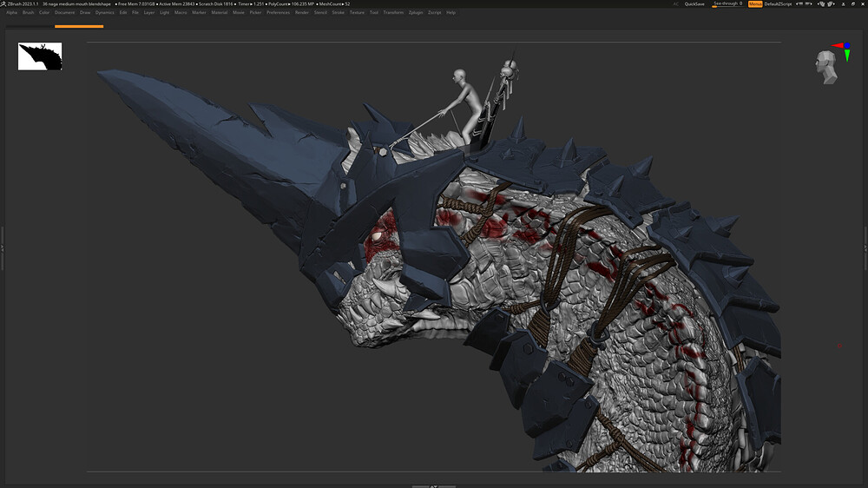Click the head-shaped camera orientation gizmo
Screen dimensions: 868x488
[826, 68]
